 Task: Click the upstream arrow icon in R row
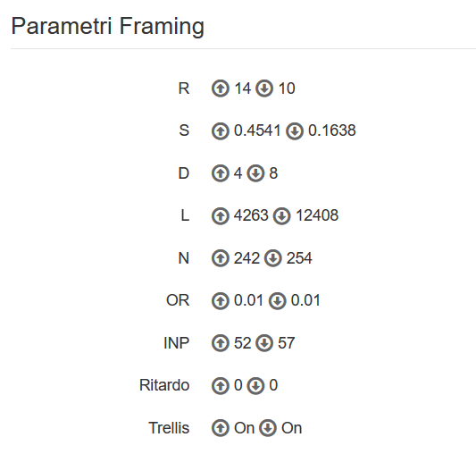tap(220, 88)
